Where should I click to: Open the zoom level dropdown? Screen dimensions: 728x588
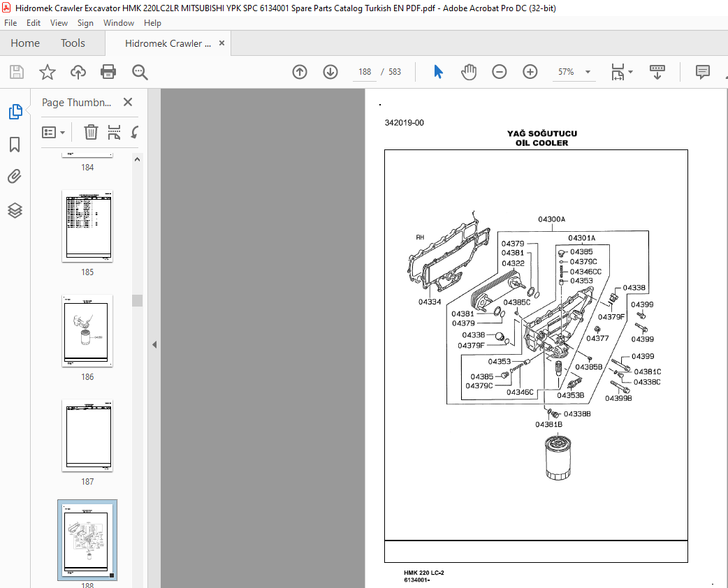click(x=588, y=72)
